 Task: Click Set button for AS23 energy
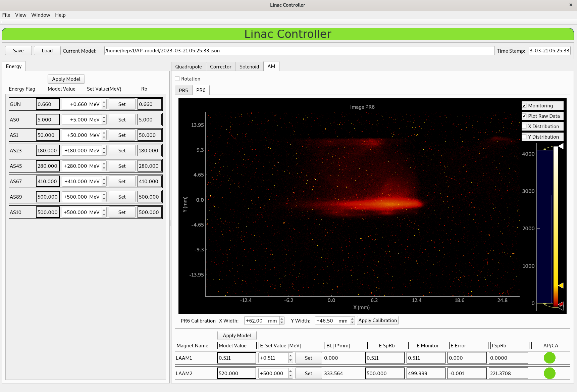click(122, 151)
